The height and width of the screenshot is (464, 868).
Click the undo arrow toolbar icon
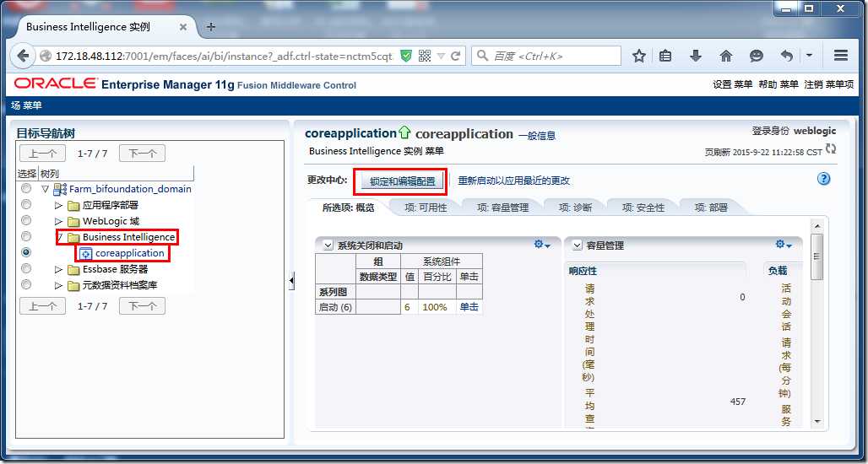pos(786,56)
